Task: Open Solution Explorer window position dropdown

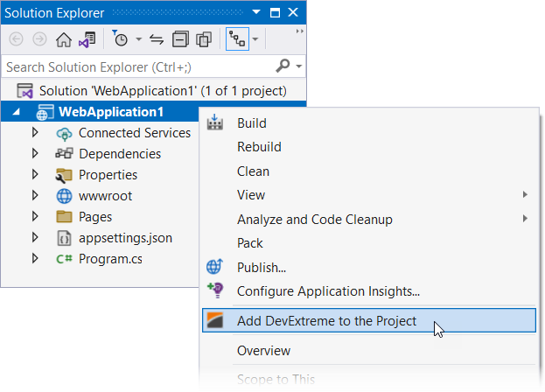Action: pyautogui.click(x=256, y=12)
